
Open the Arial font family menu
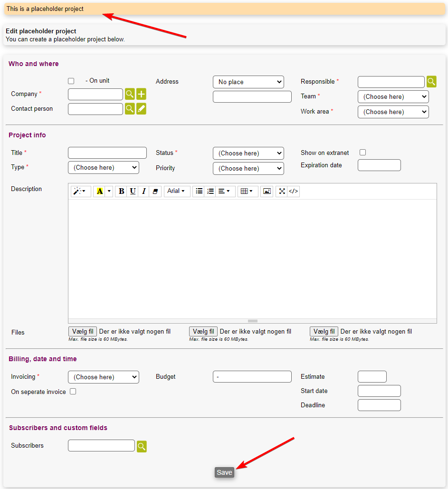coord(176,191)
